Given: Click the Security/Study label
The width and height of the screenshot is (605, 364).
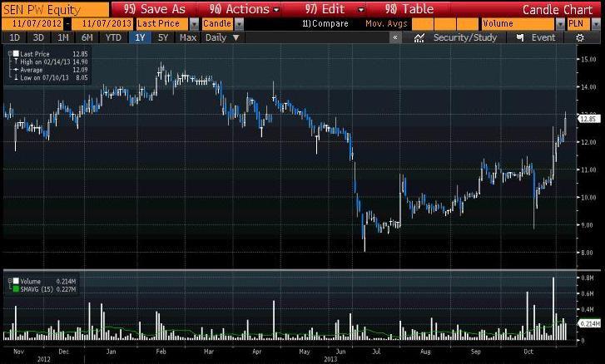Looking at the screenshot, I should [465, 37].
